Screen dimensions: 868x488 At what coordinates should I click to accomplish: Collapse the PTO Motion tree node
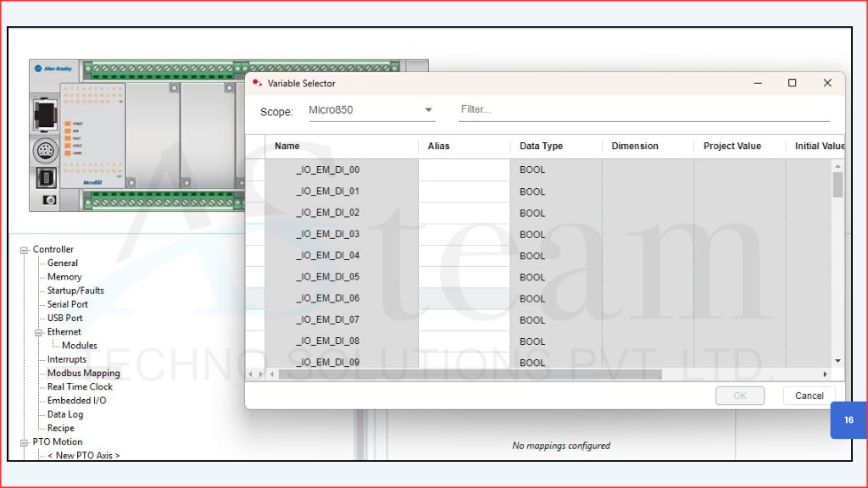pyautogui.click(x=25, y=442)
